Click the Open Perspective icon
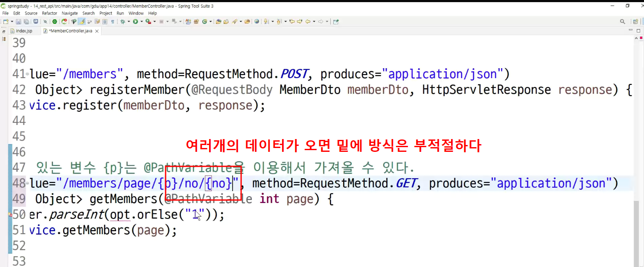The image size is (644, 267). 636,21
